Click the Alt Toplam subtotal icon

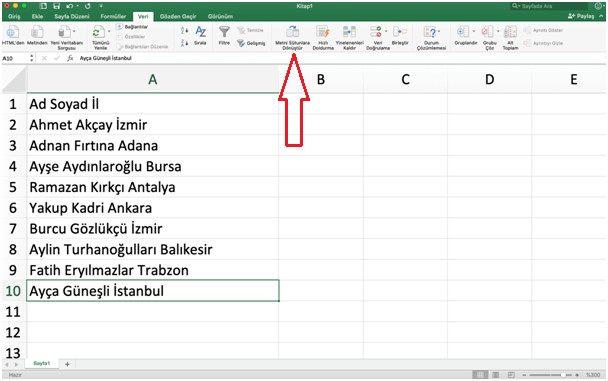tap(510, 32)
